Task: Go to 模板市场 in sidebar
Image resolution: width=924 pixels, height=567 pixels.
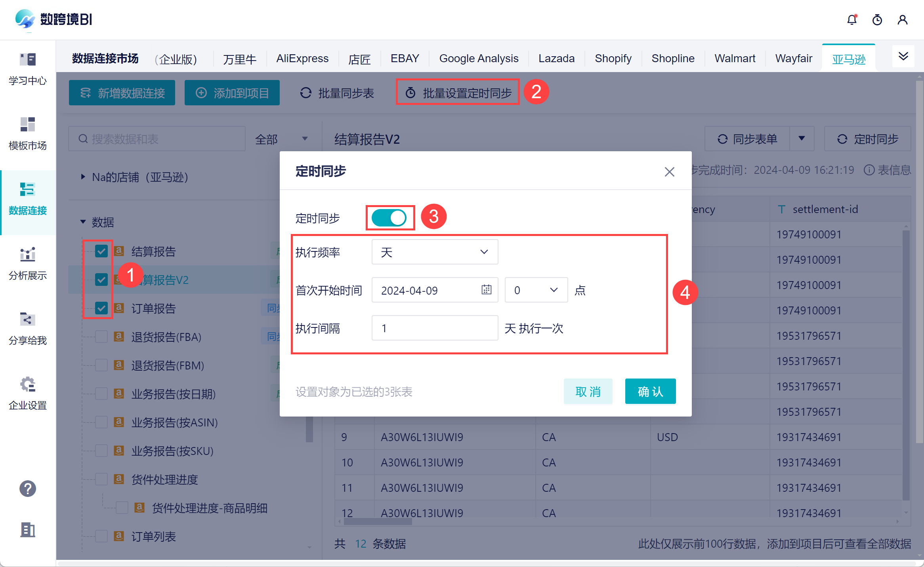Action: [x=28, y=134]
